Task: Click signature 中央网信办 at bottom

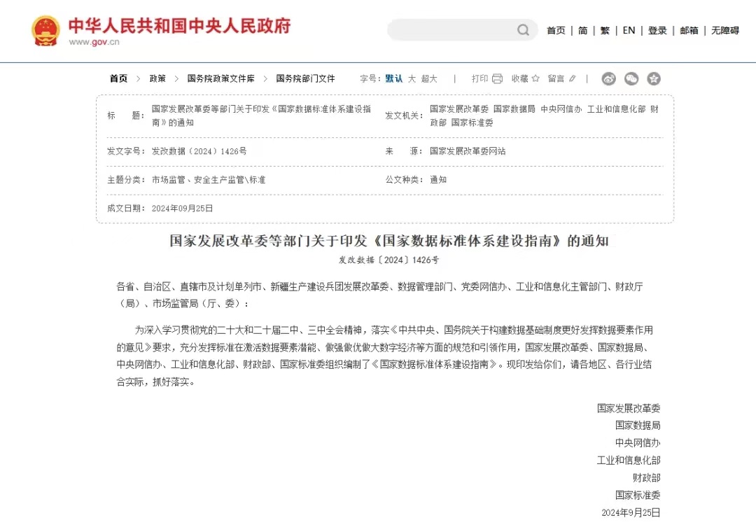Action: [638, 443]
